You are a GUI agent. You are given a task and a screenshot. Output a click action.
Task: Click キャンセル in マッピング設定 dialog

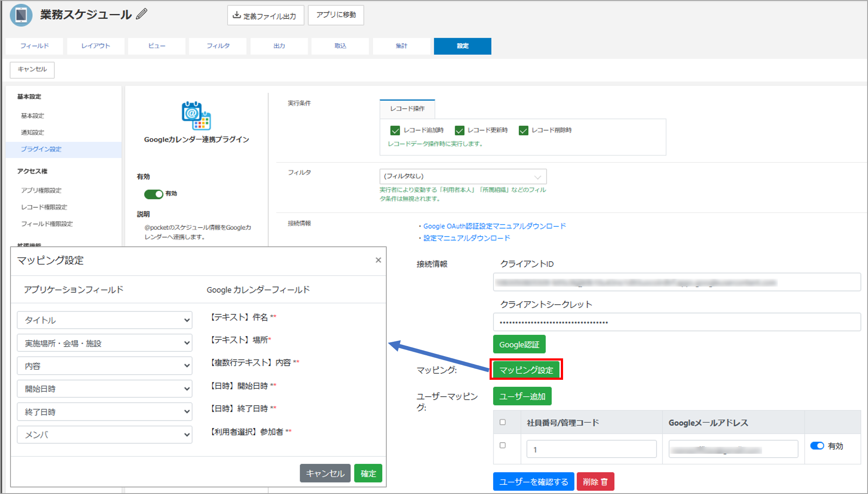[x=325, y=473]
